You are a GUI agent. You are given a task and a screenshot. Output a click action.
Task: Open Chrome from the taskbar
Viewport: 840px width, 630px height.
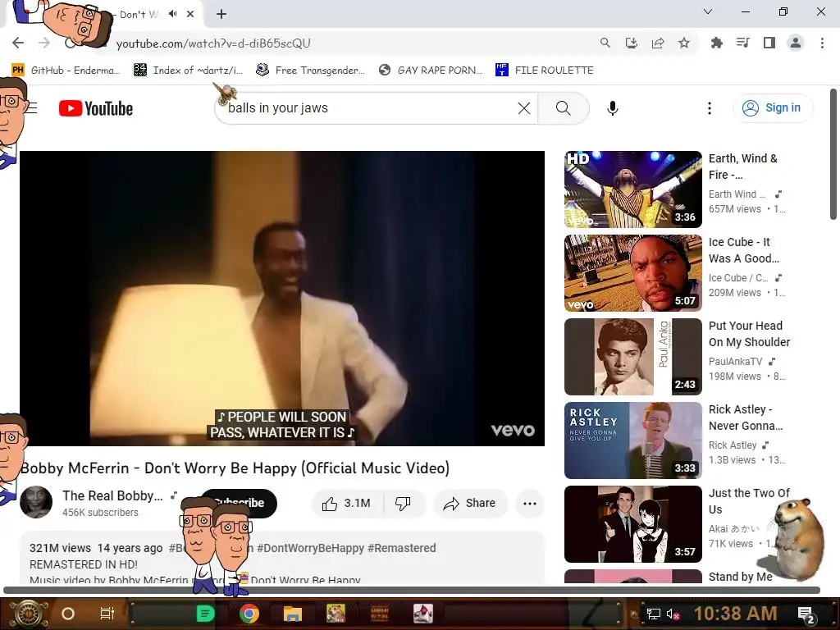[249, 614]
